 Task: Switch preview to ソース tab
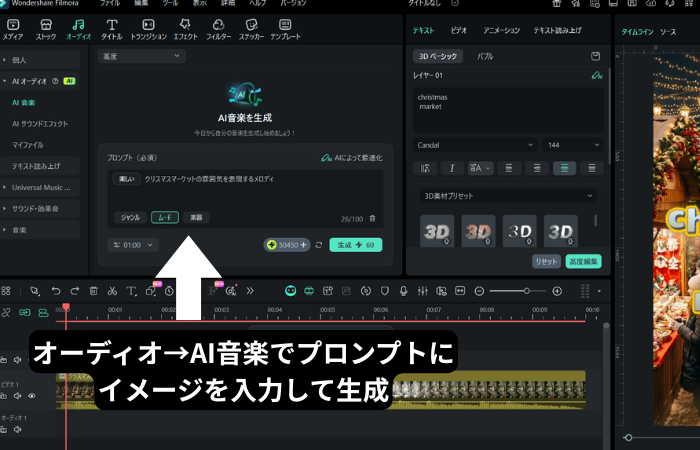pyautogui.click(x=668, y=32)
